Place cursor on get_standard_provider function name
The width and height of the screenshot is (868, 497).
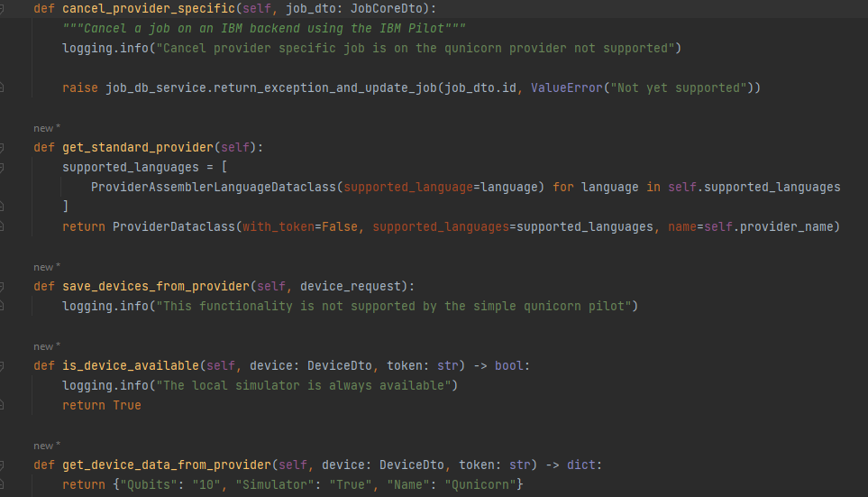point(137,148)
